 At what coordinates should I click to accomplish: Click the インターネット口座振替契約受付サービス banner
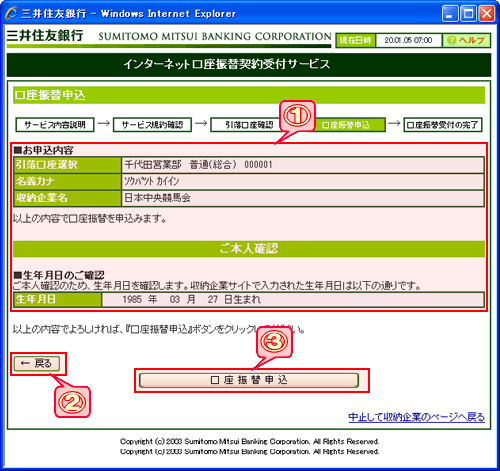tap(249, 64)
